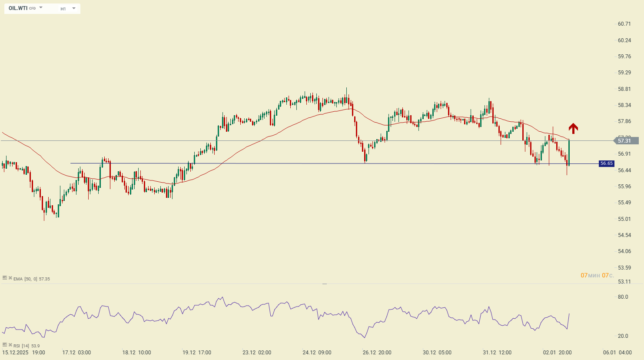Click the OIL.WTI instrument name
This screenshot has width=644, height=360.
click(18, 8)
